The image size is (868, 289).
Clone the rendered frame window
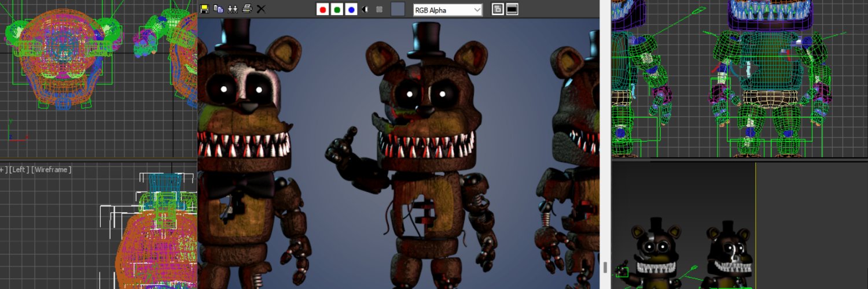coord(233,9)
